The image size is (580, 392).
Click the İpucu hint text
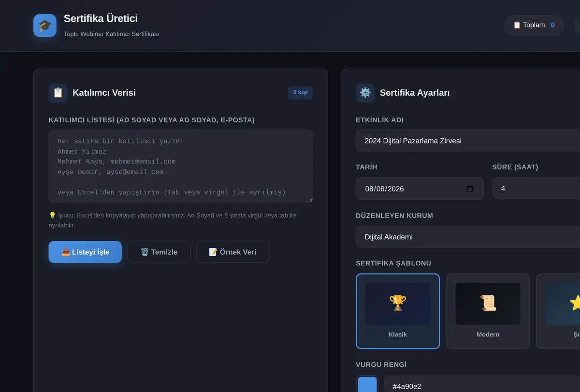[x=173, y=220]
